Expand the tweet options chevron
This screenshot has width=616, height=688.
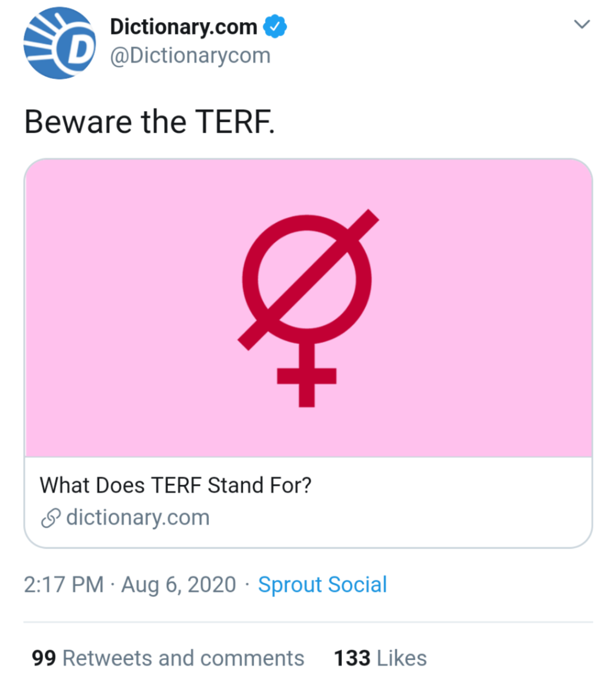(581, 24)
